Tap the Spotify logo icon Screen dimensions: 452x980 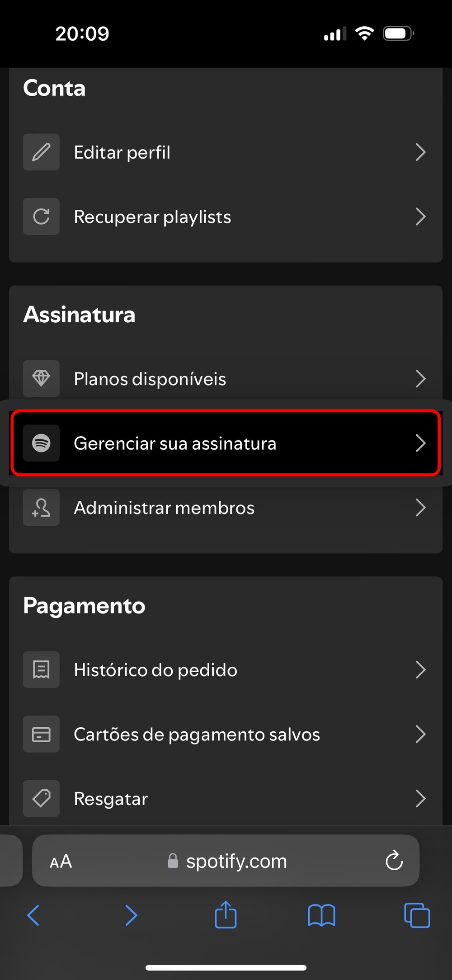(x=41, y=443)
